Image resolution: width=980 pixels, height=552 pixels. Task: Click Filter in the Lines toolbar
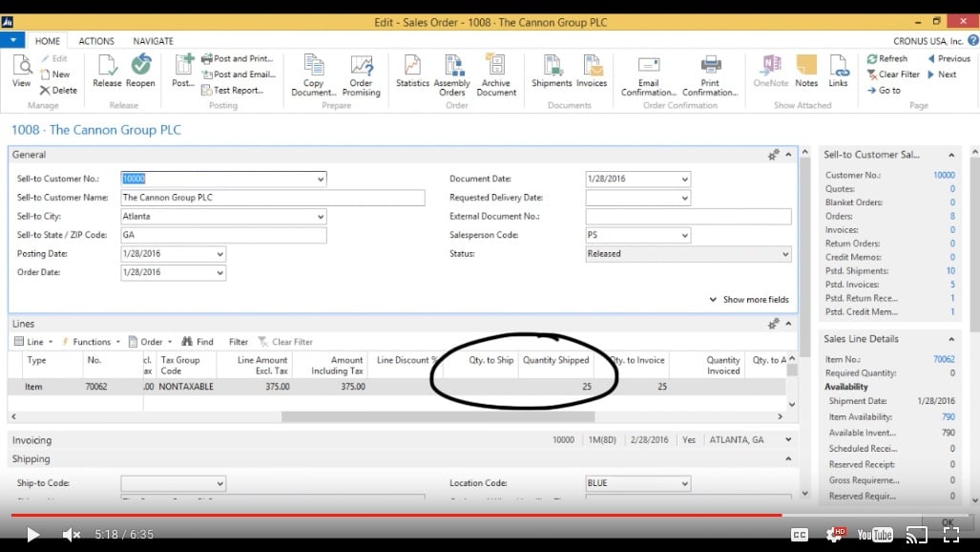tap(239, 342)
